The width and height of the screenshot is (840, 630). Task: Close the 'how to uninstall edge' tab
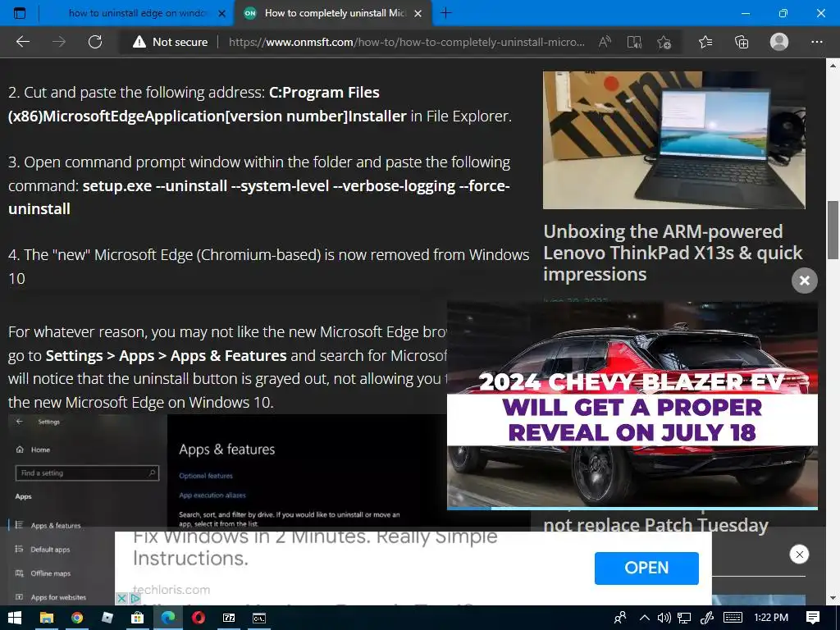221,13
